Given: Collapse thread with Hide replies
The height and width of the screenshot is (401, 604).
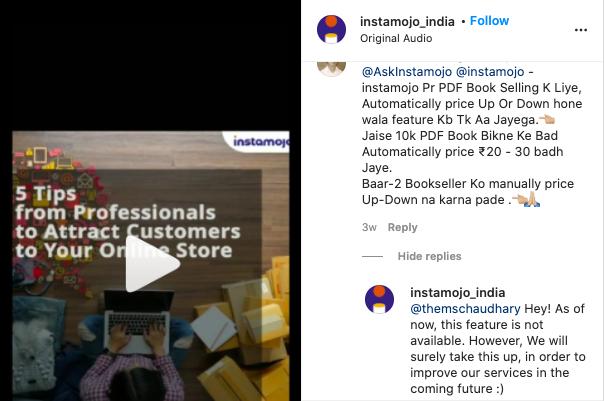Looking at the screenshot, I should [430, 256].
